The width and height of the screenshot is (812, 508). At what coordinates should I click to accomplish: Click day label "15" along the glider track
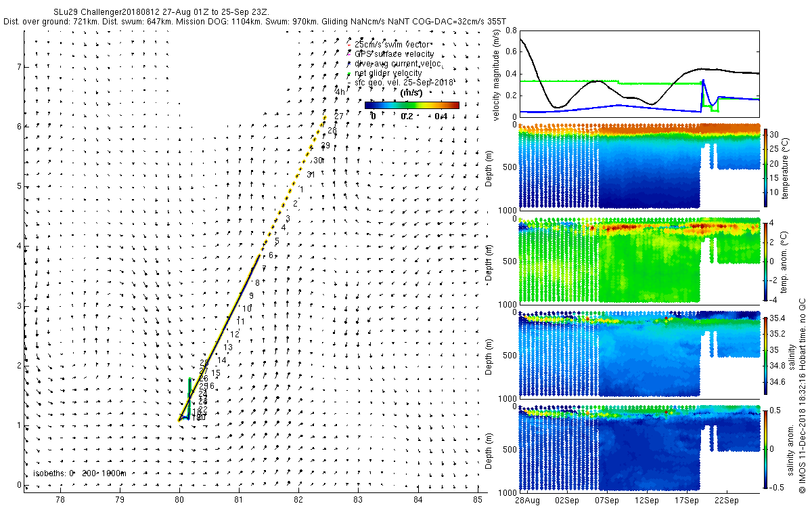[216, 373]
